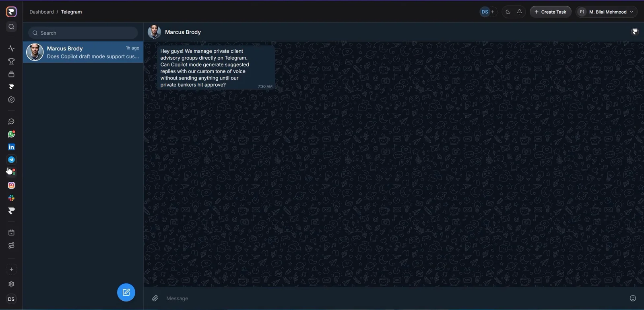Open the activity pulse icon in sidebar
Viewport: 644px width, 310px height.
pyautogui.click(x=11, y=48)
